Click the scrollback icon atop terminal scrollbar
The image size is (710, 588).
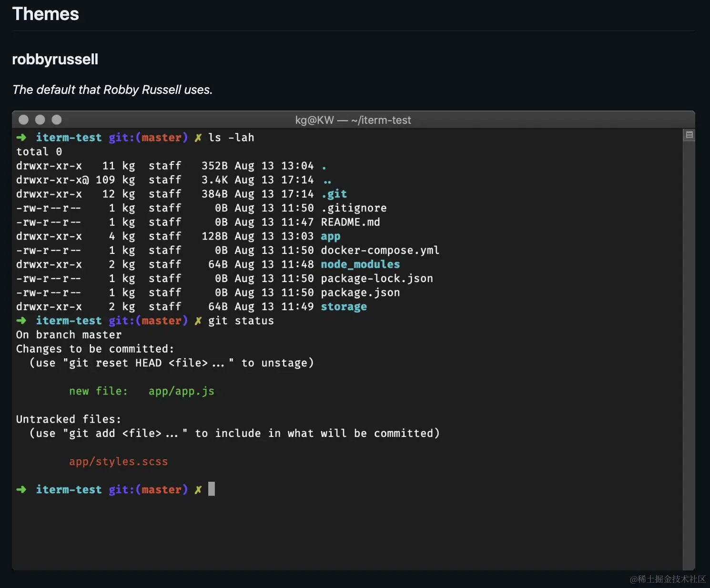tap(689, 135)
